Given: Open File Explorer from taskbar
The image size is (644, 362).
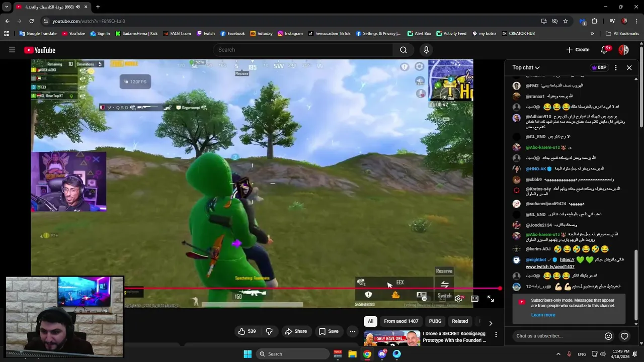Looking at the screenshot, I should click(x=352, y=354).
